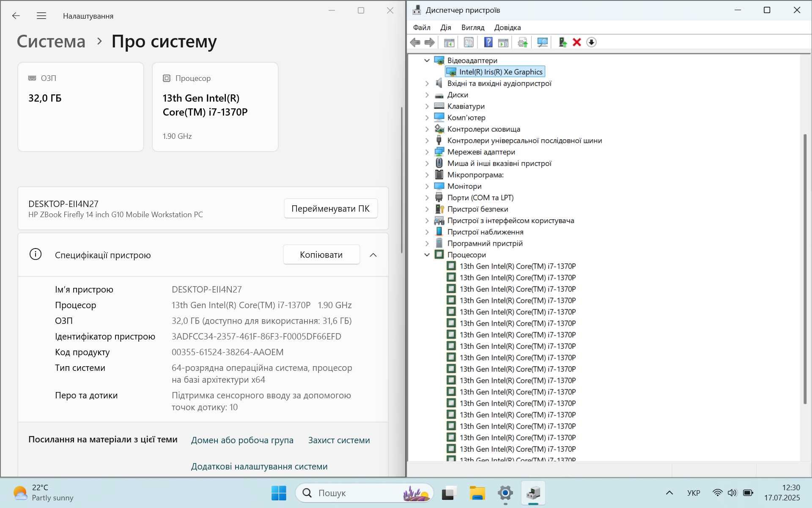The height and width of the screenshot is (508, 812).
Task: Expand Вхідні та вихідні аудіопристрої node
Action: coord(427,83)
